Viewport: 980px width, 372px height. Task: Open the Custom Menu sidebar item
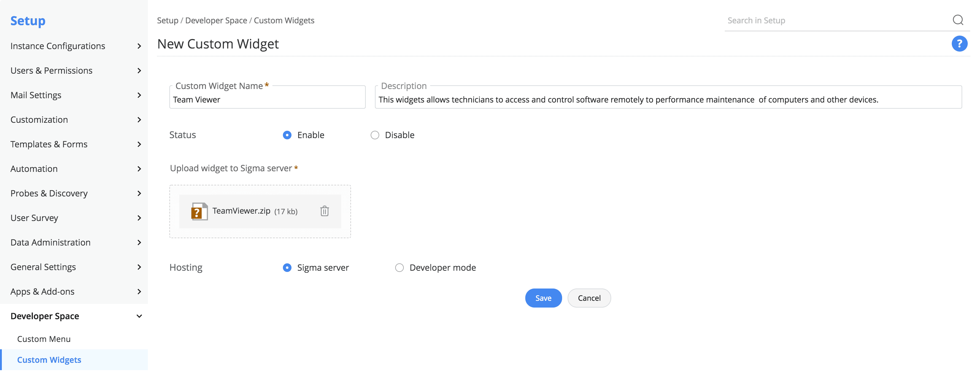(x=44, y=339)
